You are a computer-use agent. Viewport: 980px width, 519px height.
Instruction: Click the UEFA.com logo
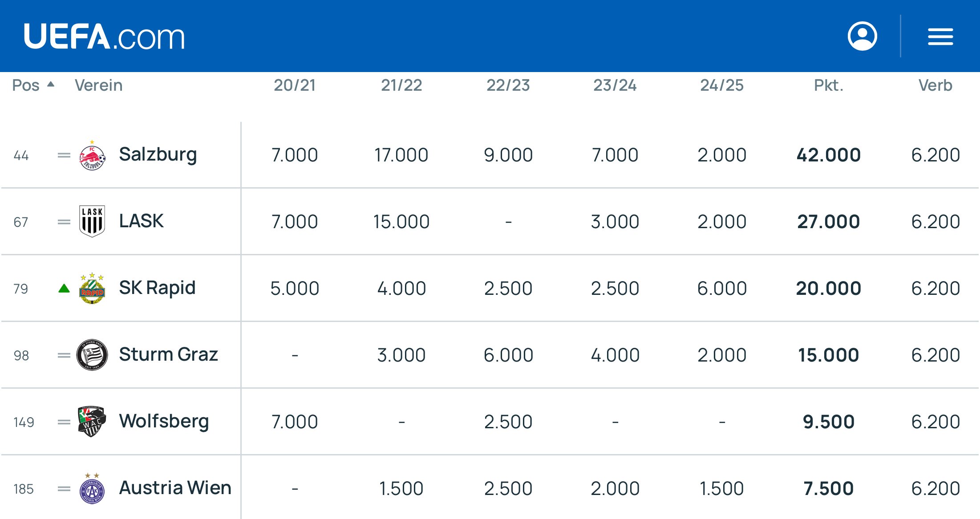tap(104, 36)
